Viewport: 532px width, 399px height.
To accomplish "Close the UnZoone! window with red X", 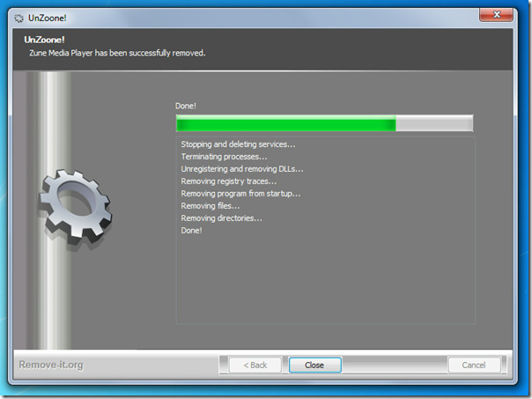I will coord(496,15).
